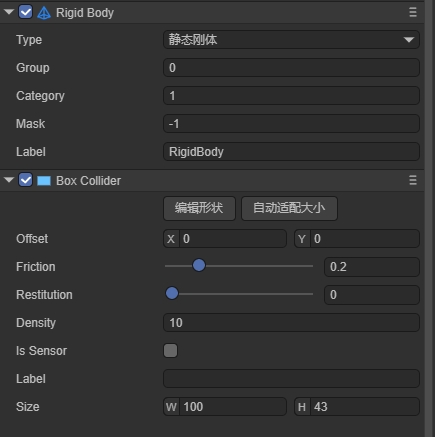Click the 编辑形状 button
Viewport: 435px width, 437px height.
199,208
